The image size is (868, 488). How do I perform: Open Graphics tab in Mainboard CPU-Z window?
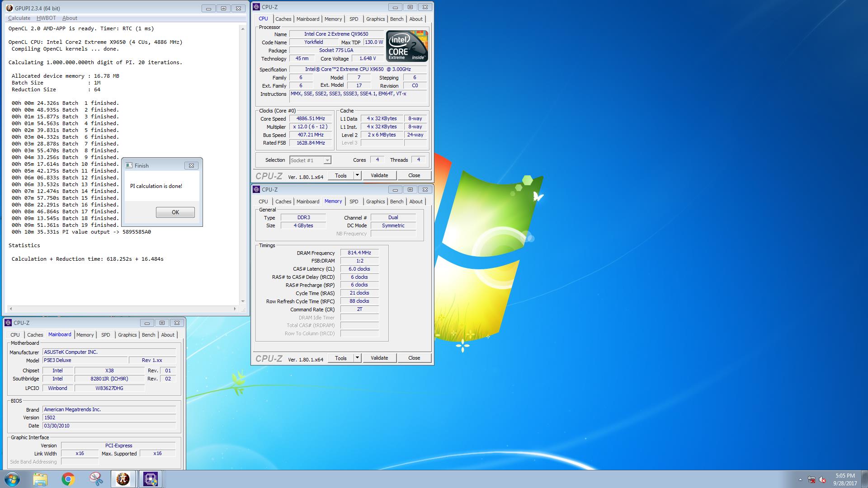click(127, 335)
